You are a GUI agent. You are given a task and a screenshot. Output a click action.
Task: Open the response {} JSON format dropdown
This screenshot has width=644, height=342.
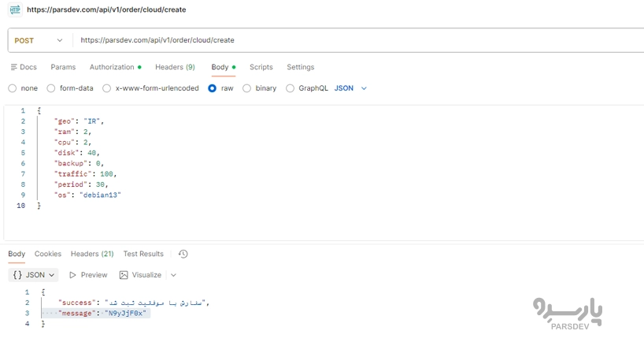point(34,275)
